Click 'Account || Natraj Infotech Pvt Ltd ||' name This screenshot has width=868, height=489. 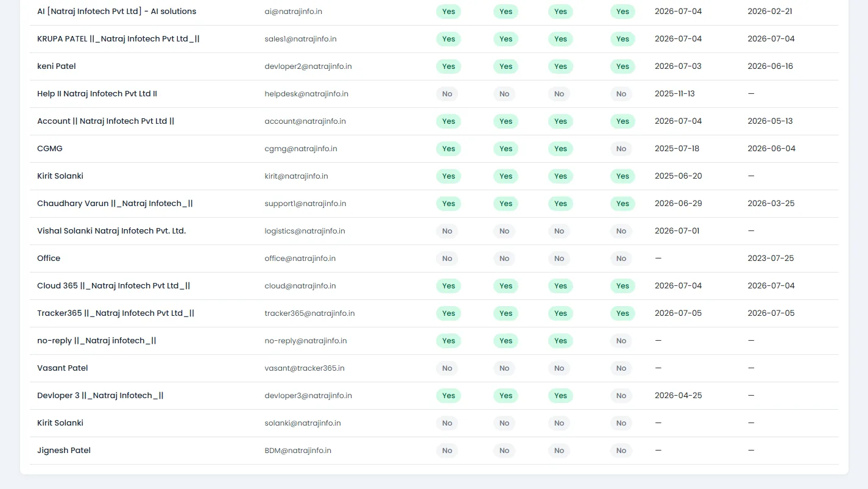(106, 121)
